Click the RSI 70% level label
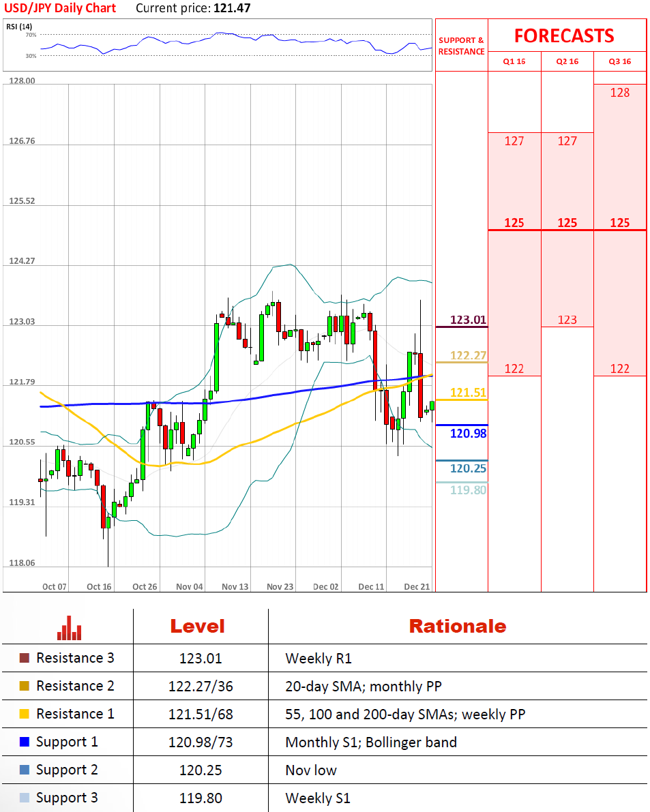 (31, 35)
